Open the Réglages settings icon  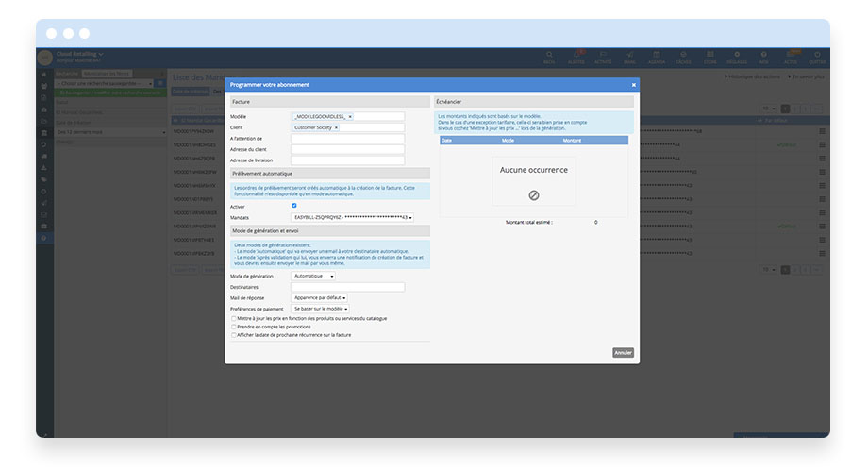point(737,57)
